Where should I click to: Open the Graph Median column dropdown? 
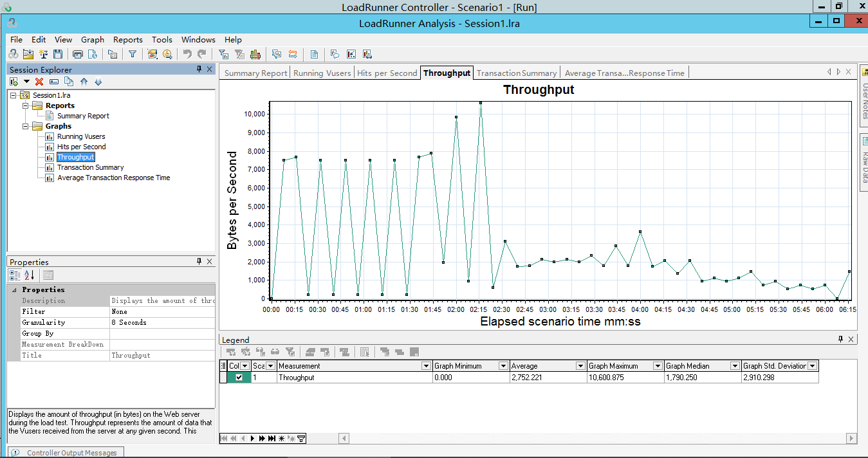point(735,366)
